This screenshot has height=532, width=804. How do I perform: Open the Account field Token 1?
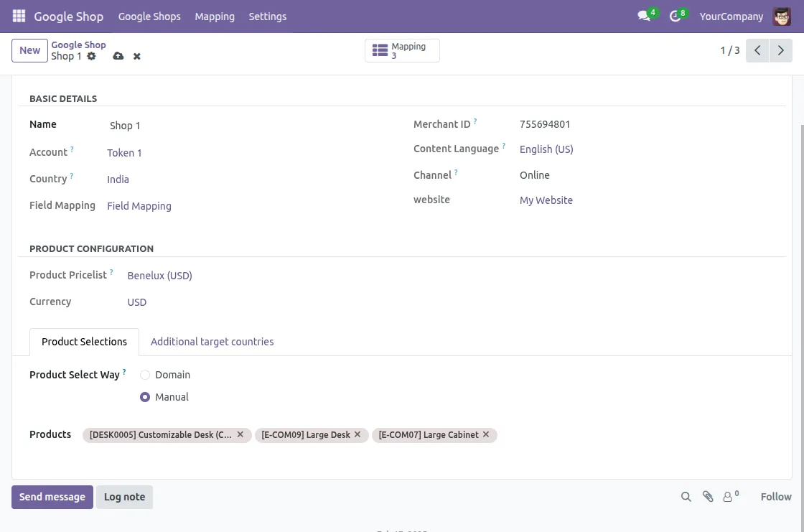124,152
